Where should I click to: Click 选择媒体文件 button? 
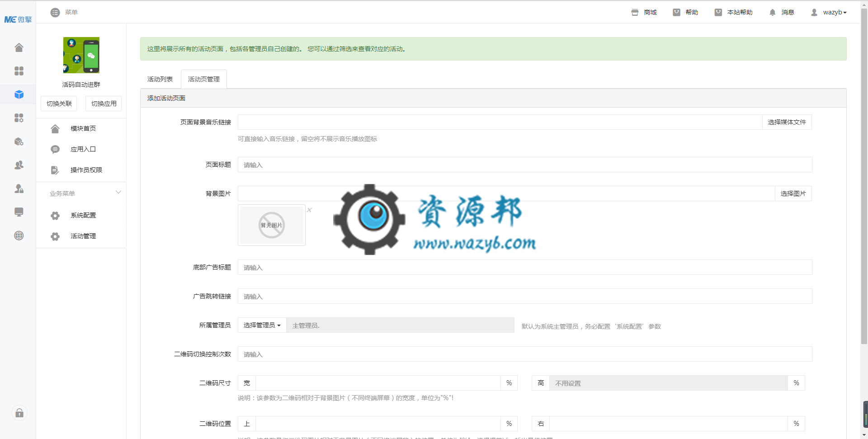point(787,122)
